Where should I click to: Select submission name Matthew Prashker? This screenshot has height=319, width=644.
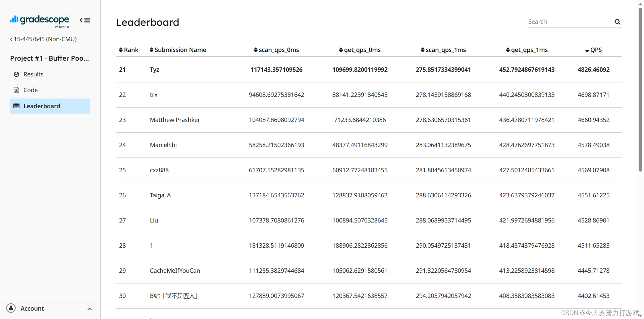point(175,120)
